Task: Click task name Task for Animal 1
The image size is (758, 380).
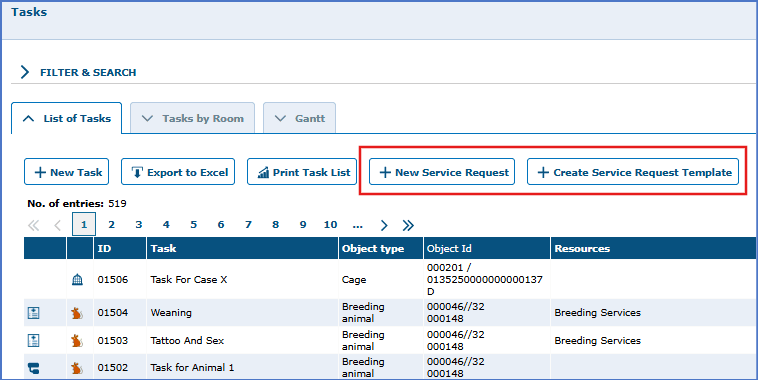Action: tap(192, 368)
